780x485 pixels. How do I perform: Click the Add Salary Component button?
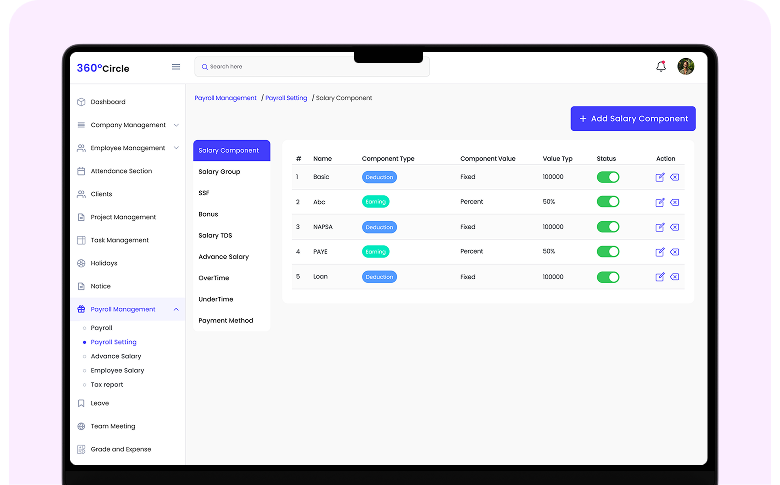[x=633, y=118]
